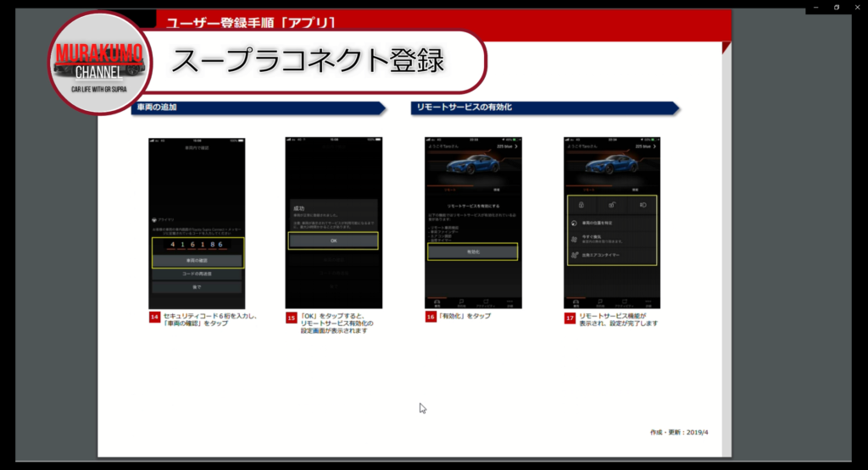
Task: Click the caption 「有効化」をタップ
Action: pos(464,316)
